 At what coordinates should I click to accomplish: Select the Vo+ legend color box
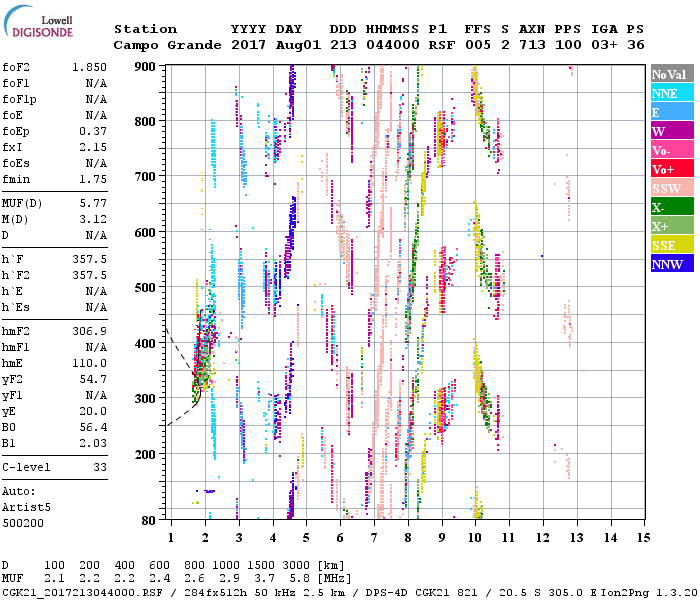pos(672,169)
